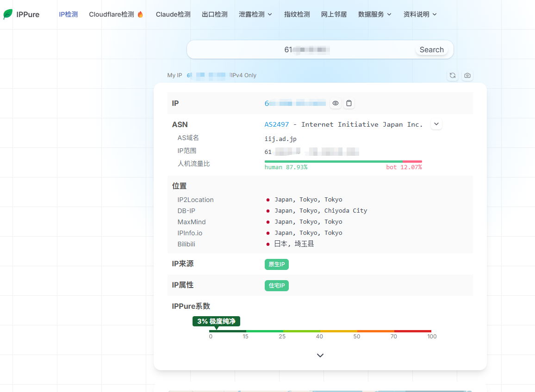This screenshot has height=392, width=535.
Task: Open the Cloudflare检测 page
Action: point(112,14)
